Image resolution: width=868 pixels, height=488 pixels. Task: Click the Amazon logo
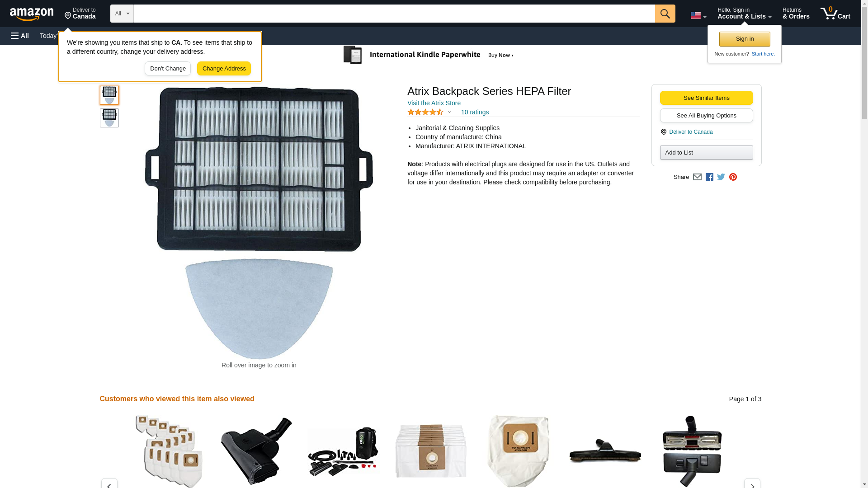(32, 14)
